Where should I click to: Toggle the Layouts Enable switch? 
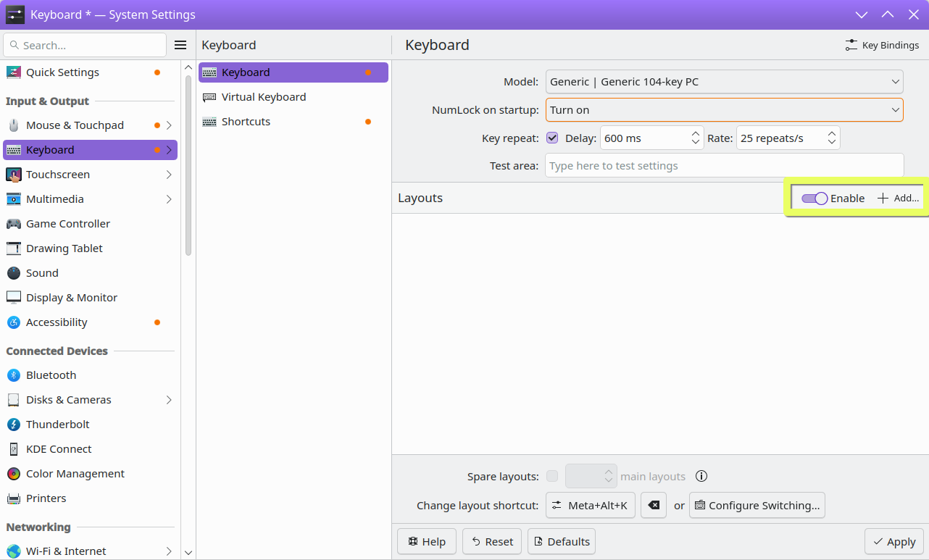[x=815, y=198]
